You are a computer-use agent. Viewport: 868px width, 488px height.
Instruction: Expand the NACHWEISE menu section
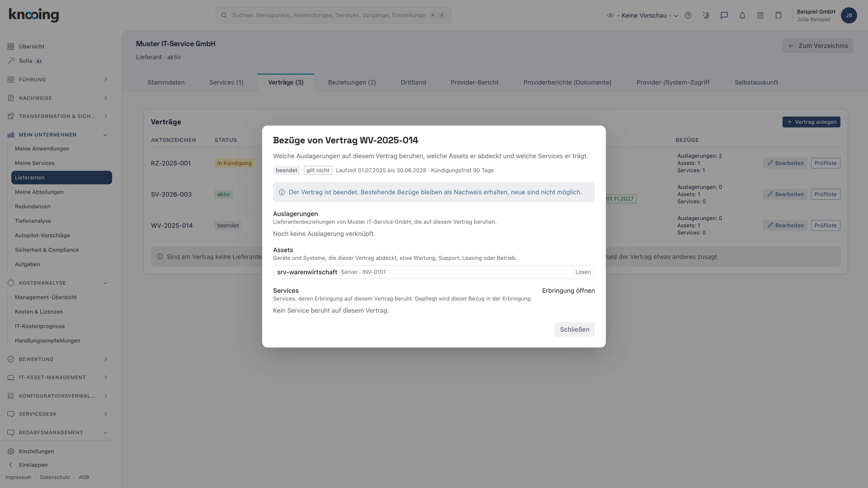click(58, 98)
